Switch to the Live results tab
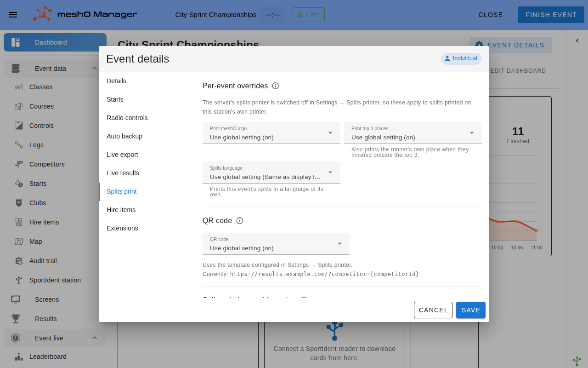The image size is (588, 368). coord(147,173)
